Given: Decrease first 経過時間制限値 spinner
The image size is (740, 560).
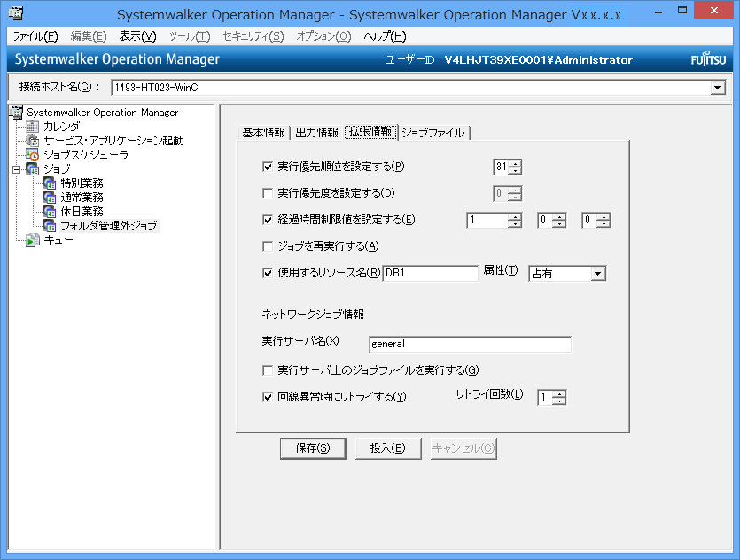Looking at the screenshot, I should pos(516,223).
